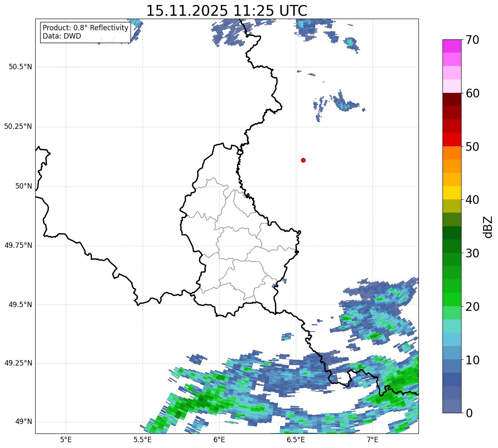Click the colorbar tick label 40
This screenshot has height=448, width=498.
tap(472, 200)
